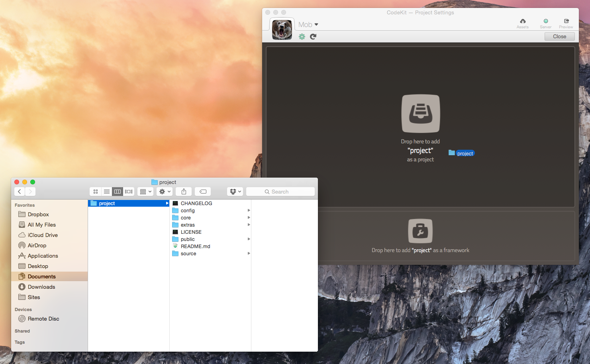This screenshot has width=590, height=364.
Task: Go back in Finder
Action: click(20, 192)
